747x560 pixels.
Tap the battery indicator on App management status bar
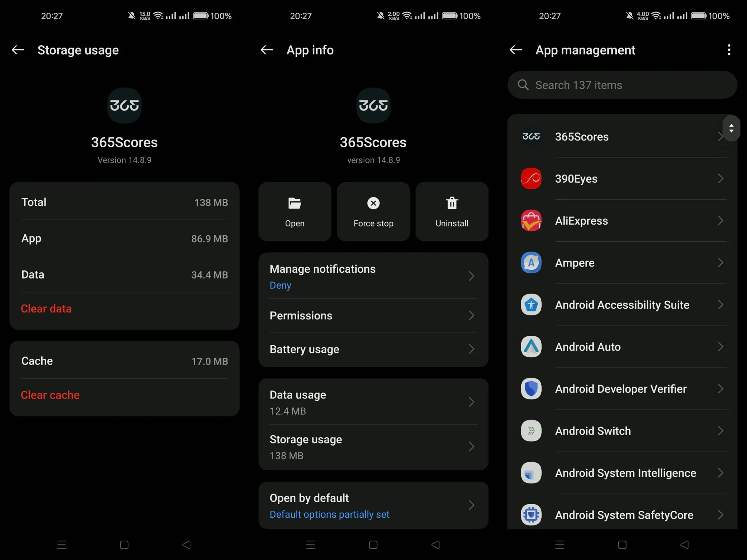(x=698, y=16)
